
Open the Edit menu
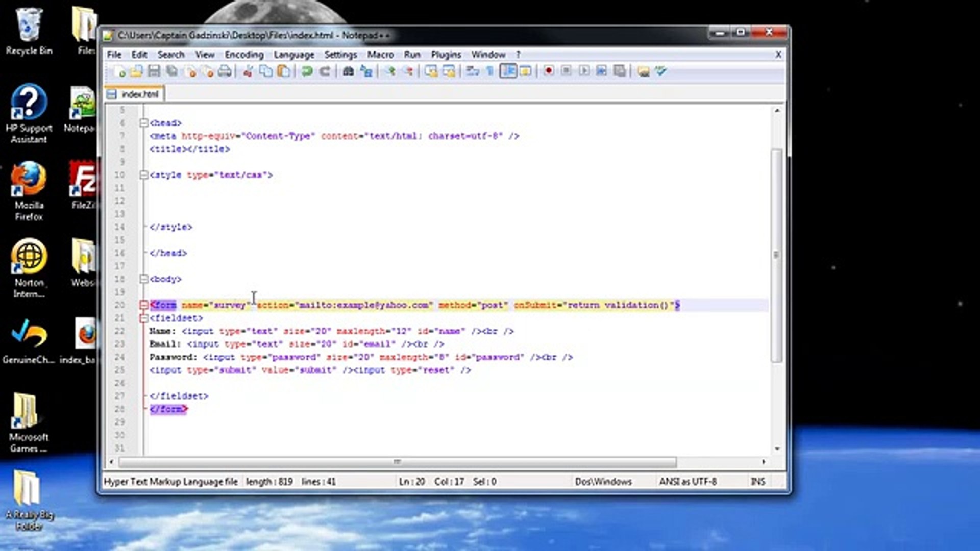pyautogui.click(x=139, y=55)
